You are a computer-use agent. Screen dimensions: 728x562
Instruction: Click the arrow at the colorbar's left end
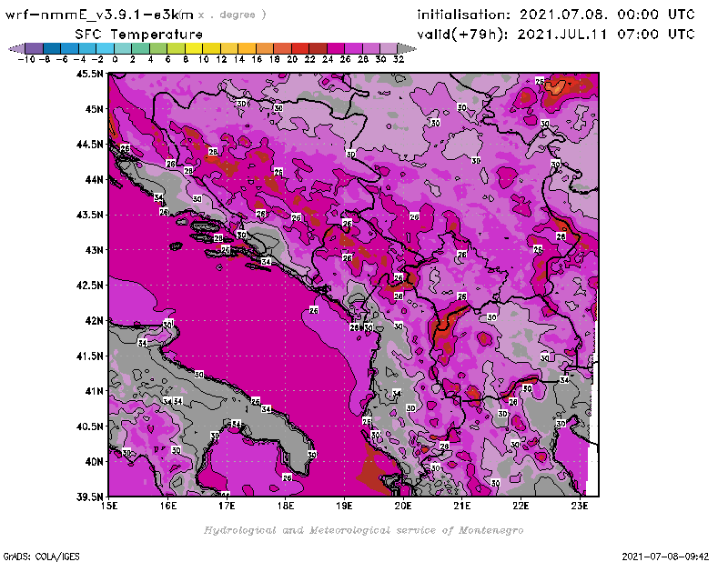(16, 49)
